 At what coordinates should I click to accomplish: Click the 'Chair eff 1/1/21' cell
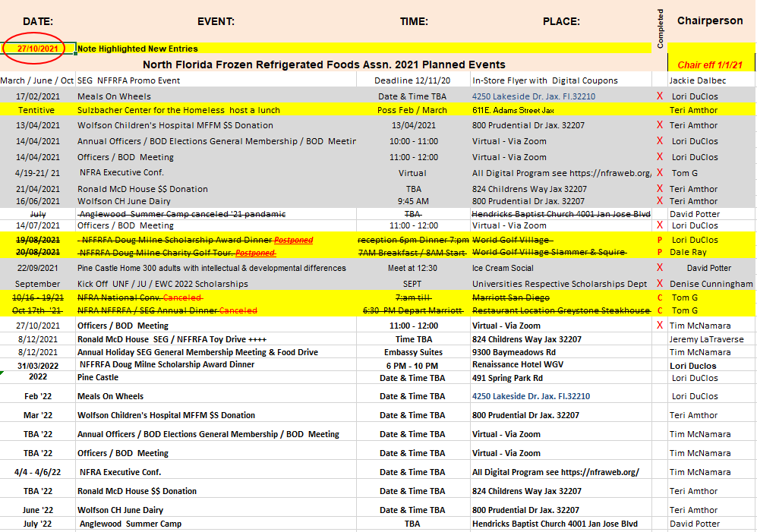click(x=710, y=65)
